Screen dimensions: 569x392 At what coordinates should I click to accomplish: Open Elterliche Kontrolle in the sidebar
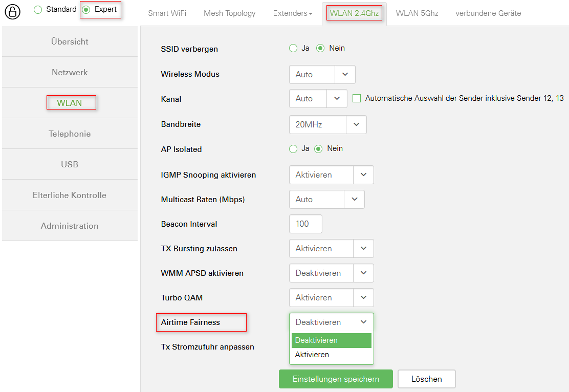pos(70,195)
